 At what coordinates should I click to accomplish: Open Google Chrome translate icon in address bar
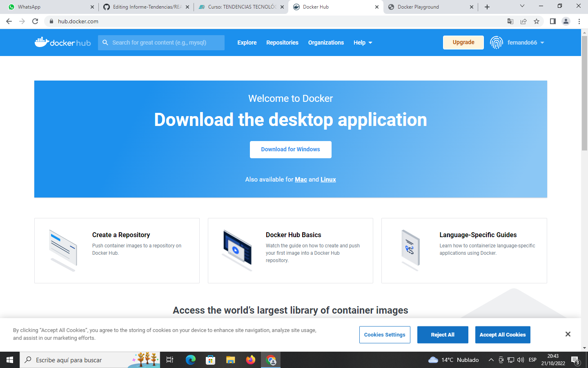click(510, 21)
